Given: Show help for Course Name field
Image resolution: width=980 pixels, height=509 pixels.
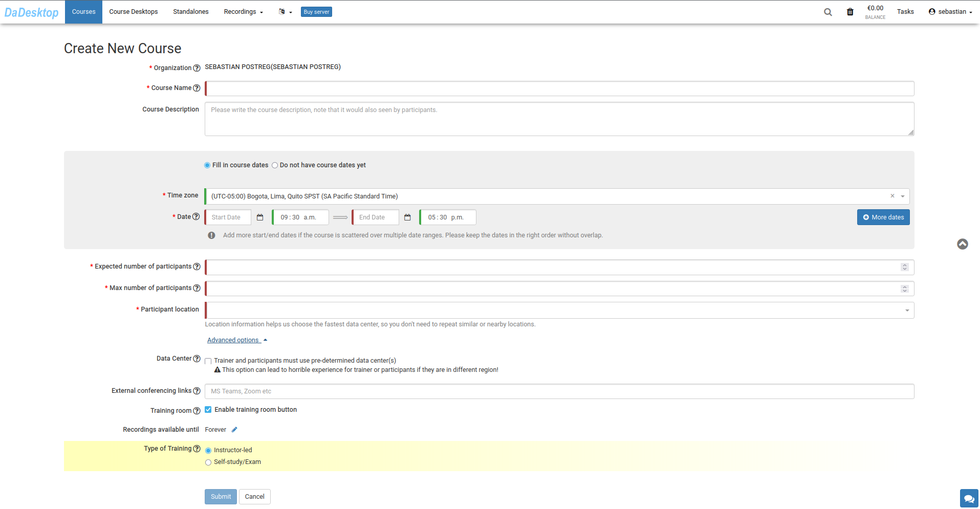Looking at the screenshot, I should pos(197,88).
